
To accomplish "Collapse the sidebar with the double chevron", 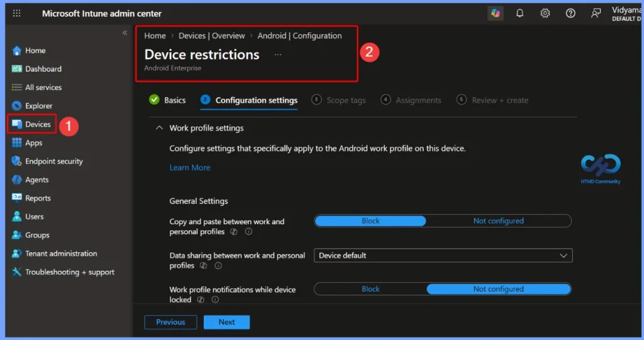I will [x=125, y=33].
